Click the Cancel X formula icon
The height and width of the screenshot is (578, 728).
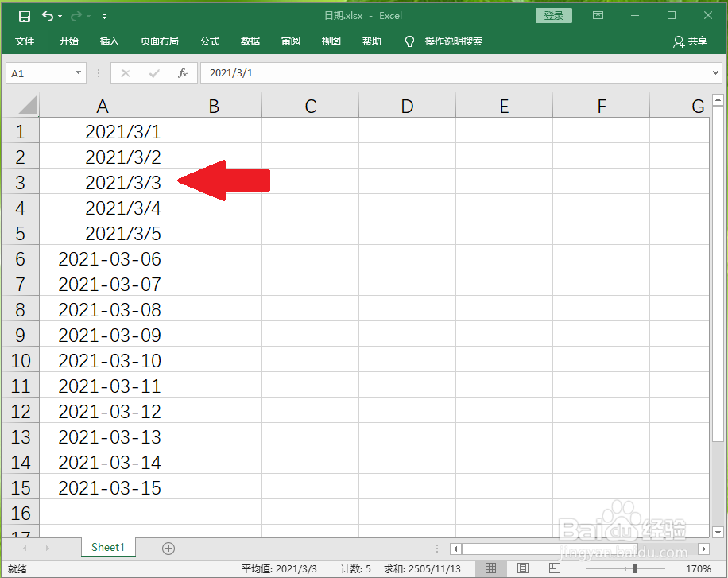click(126, 73)
